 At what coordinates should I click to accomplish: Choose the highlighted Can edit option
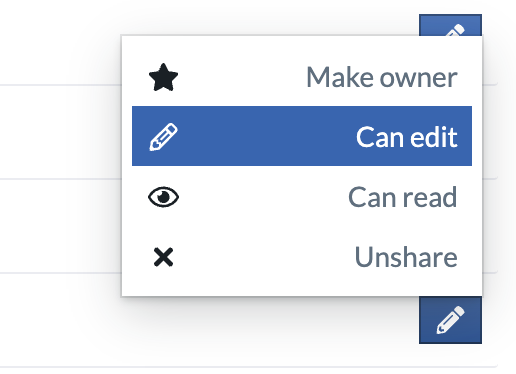pyautogui.click(x=302, y=136)
